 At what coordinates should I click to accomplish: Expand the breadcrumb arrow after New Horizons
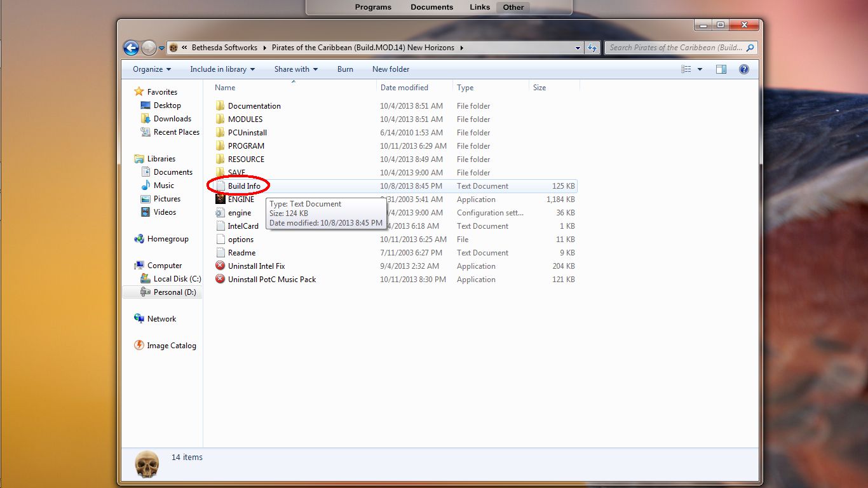pyautogui.click(x=461, y=48)
